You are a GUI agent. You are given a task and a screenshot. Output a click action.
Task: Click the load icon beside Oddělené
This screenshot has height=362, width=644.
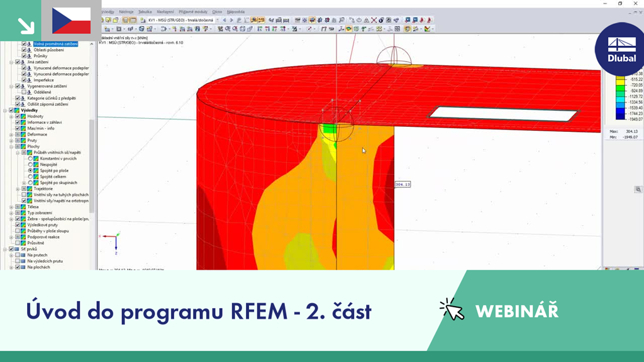point(30,92)
